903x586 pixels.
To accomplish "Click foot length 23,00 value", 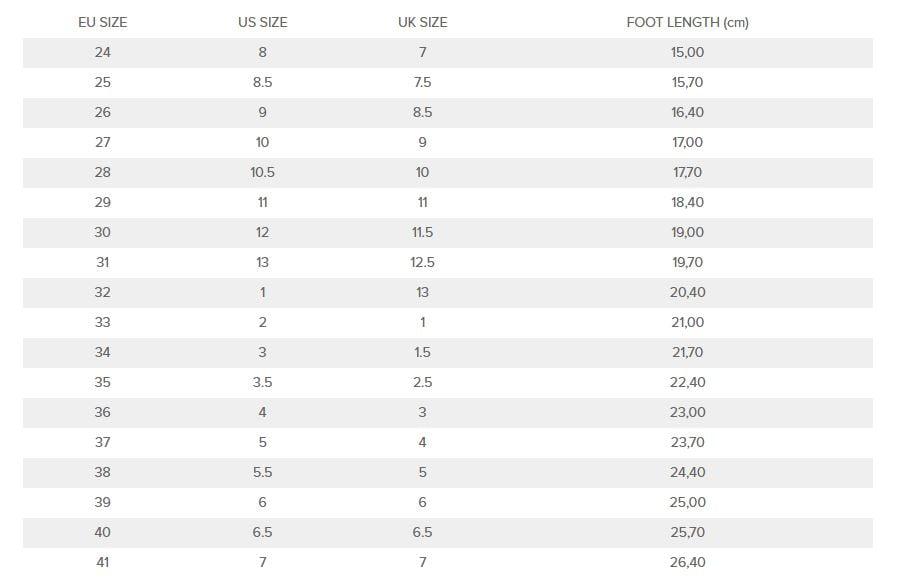I will coord(688,412).
